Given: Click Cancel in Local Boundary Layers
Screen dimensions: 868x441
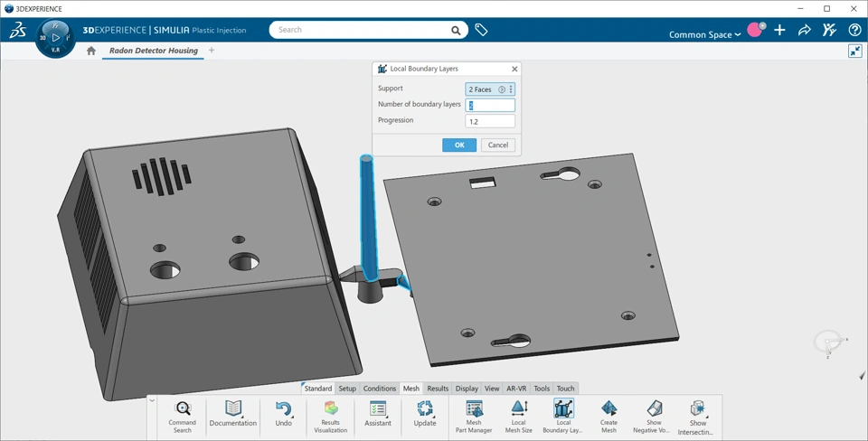Looking at the screenshot, I should tap(497, 145).
